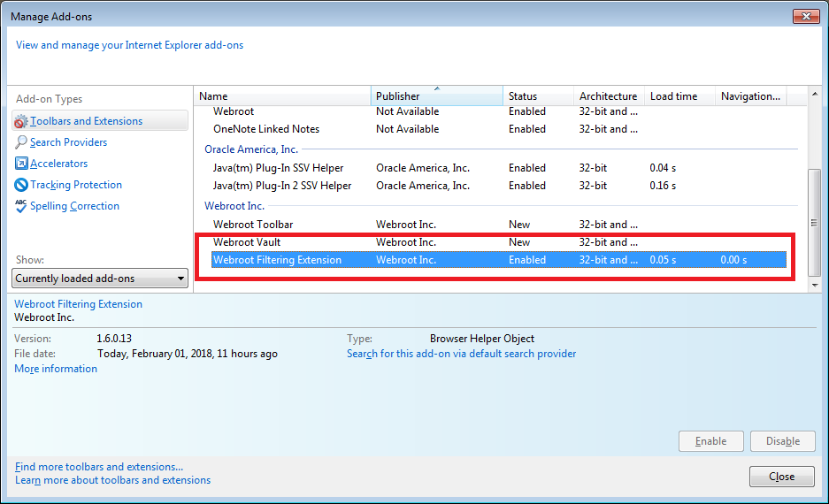Viewport: 829px width, 504px height.
Task: Select Webroot Filtering Extension row
Action: coord(499,260)
